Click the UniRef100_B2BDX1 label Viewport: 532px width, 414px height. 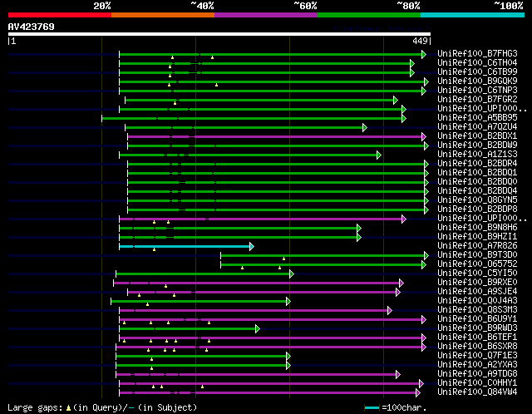click(477, 136)
